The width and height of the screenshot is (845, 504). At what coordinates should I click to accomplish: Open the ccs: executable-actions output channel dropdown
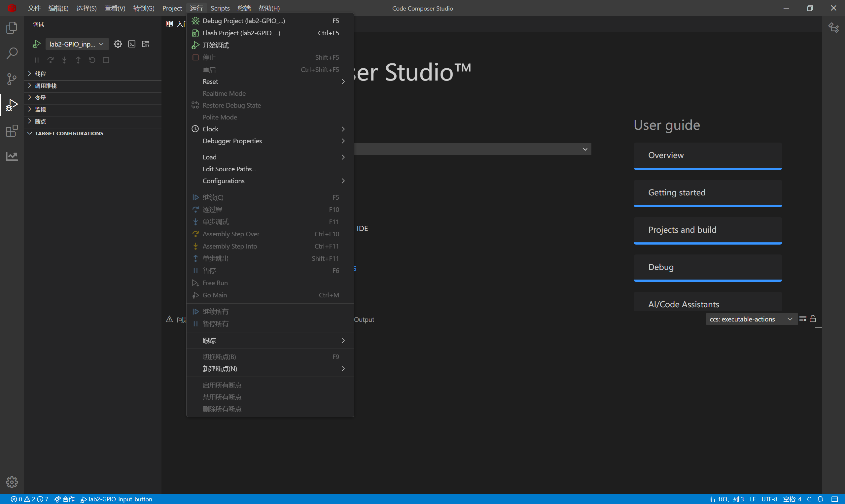pos(751,319)
